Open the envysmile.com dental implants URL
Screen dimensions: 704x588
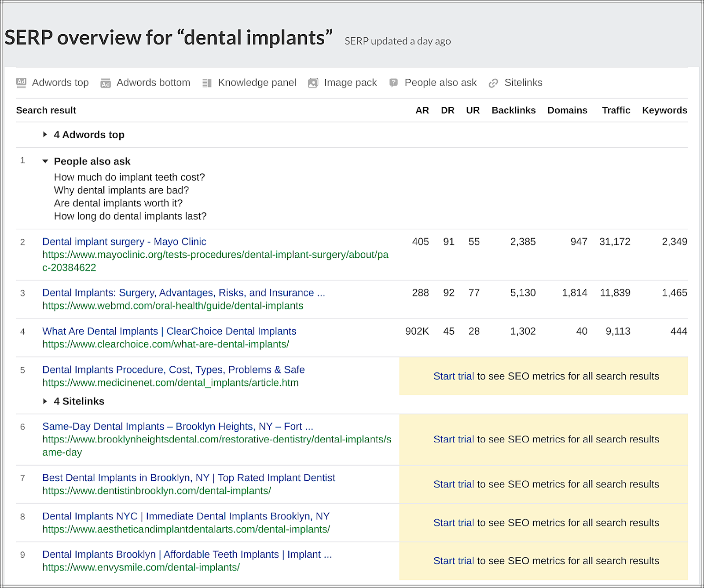pyautogui.click(x=141, y=567)
